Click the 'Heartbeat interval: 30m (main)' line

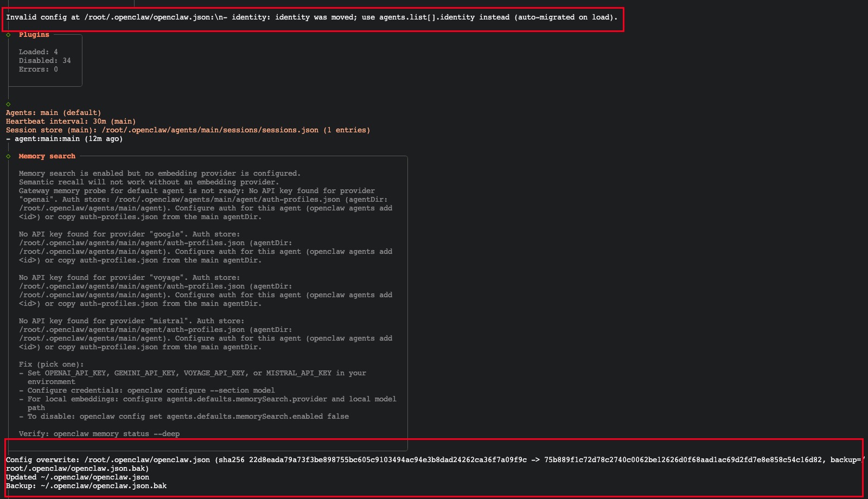coord(71,121)
